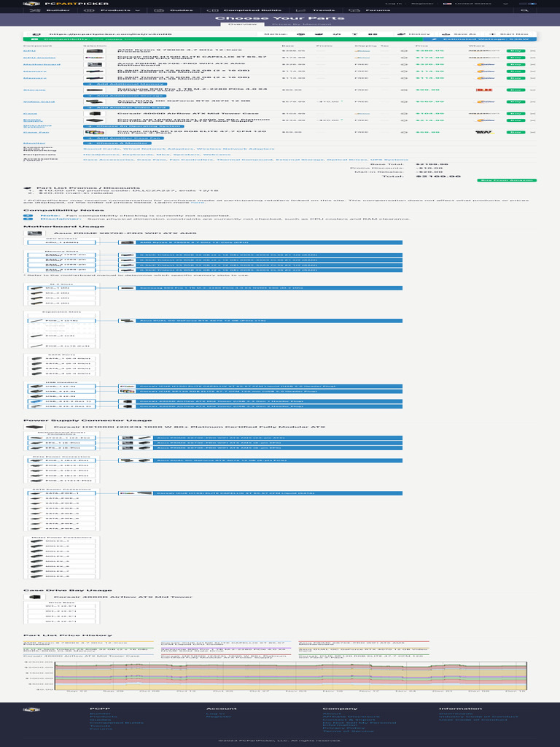
Task: Click the footer PCPartPicker logo
Action: pos(31,709)
